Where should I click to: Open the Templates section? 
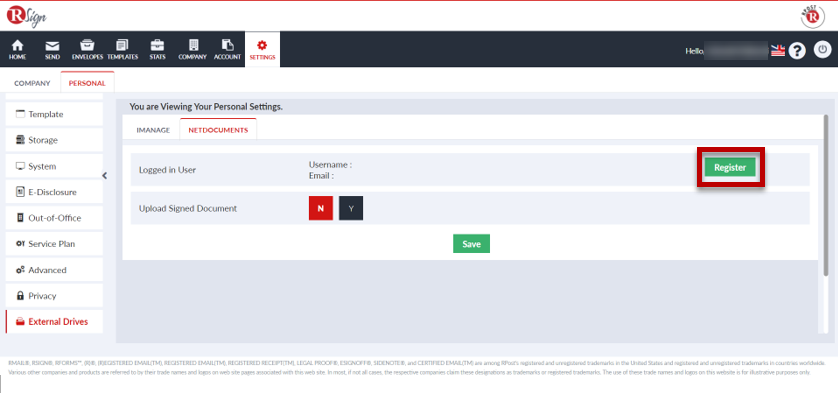click(122, 49)
